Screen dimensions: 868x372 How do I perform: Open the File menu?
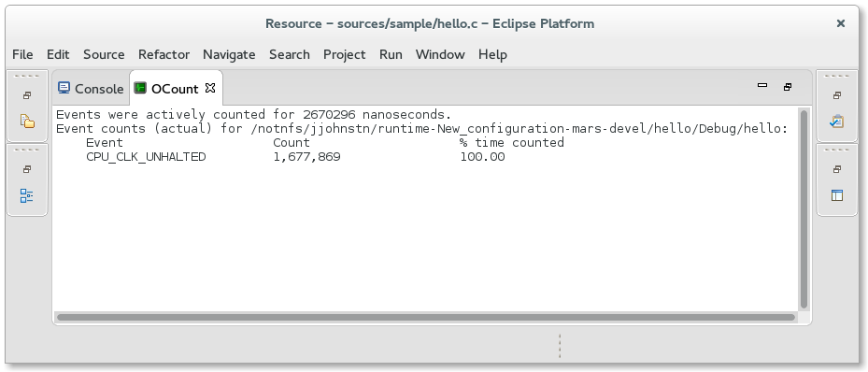point(22,54)
